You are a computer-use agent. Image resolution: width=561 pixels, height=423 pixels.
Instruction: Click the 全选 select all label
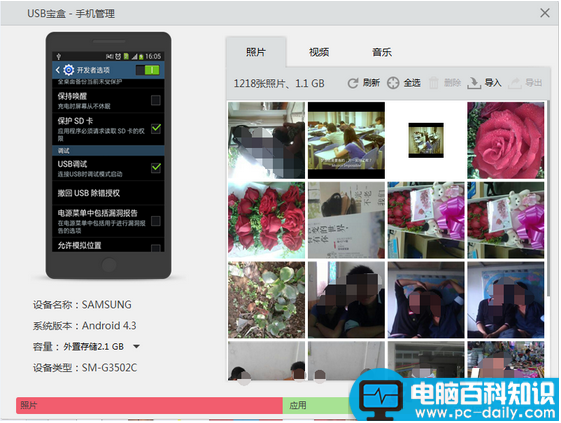pos(412,83)
